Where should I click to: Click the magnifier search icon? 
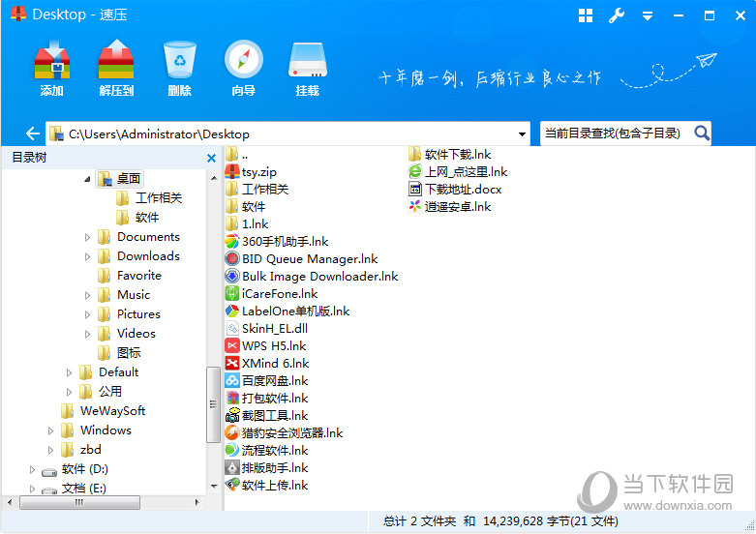coord(702,133)
